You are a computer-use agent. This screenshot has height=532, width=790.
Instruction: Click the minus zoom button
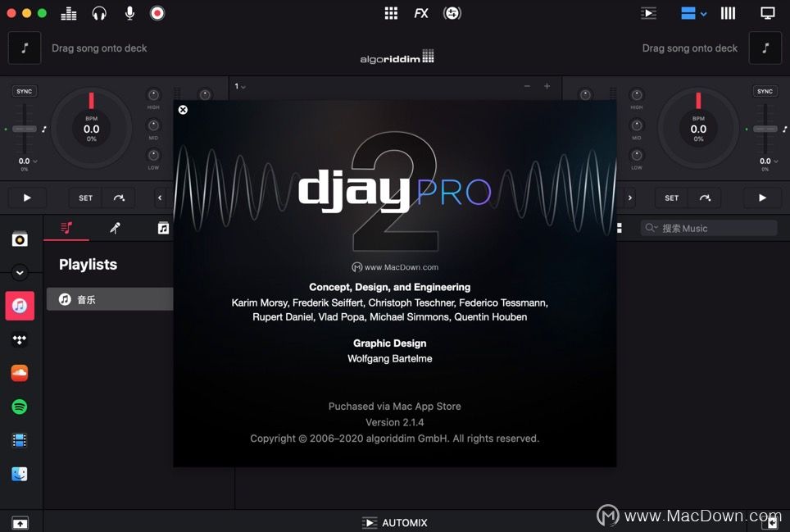[x=527, y=86]
